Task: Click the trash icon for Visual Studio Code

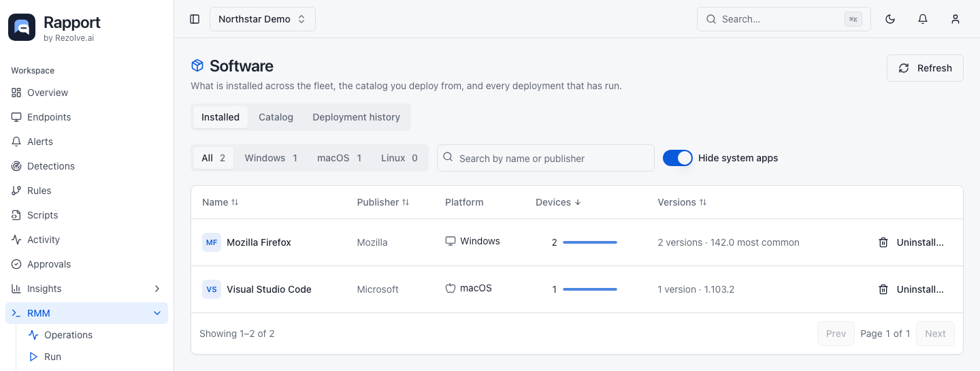Action: 883,289
